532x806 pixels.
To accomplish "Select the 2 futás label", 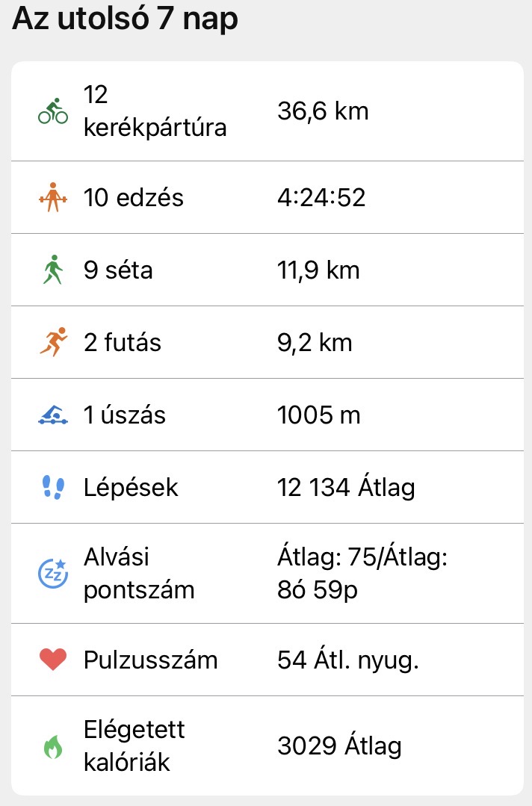I will (x=123, y=343).
